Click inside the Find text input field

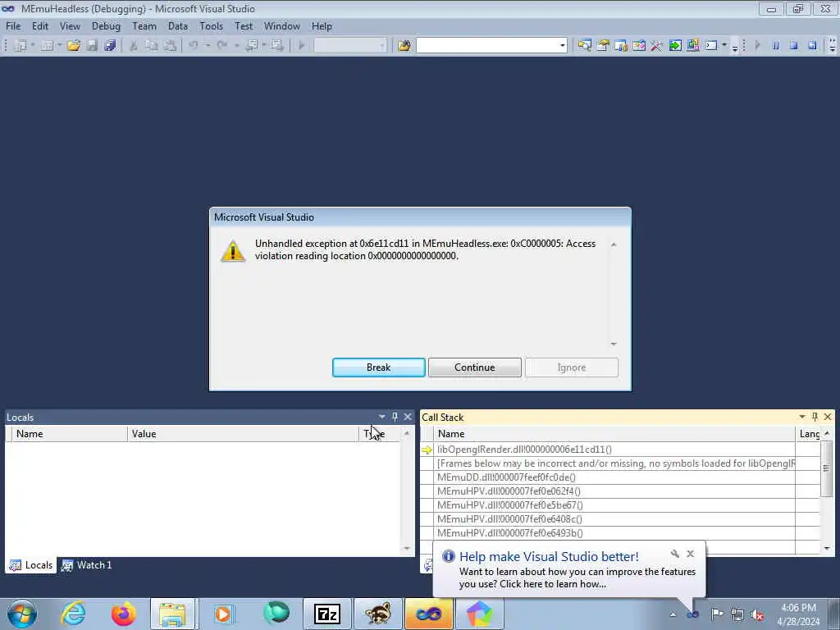(x=487, y=46)
